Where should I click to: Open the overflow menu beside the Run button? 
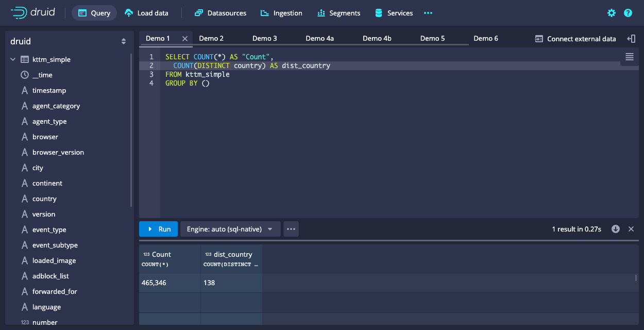point(291,229)
